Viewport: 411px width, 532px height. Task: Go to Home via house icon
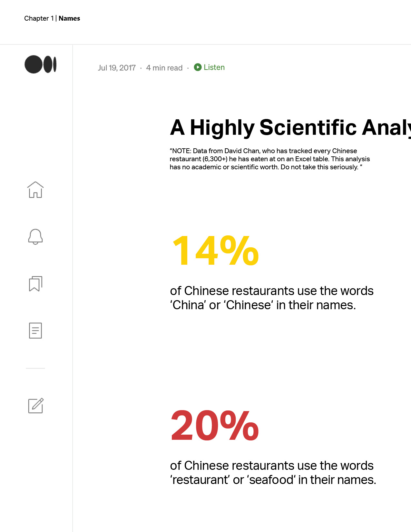coord(35,190)
